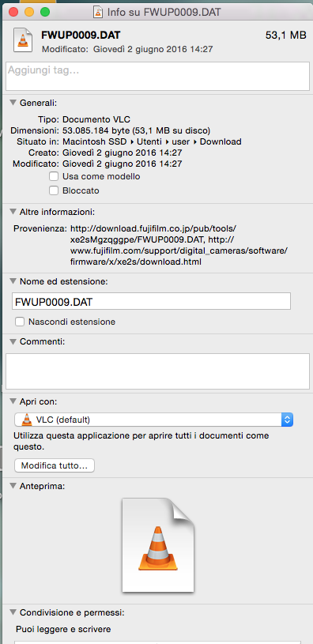
Task: Collapse the Condivisione e permessi section
Action: click(x=13, y=612)
